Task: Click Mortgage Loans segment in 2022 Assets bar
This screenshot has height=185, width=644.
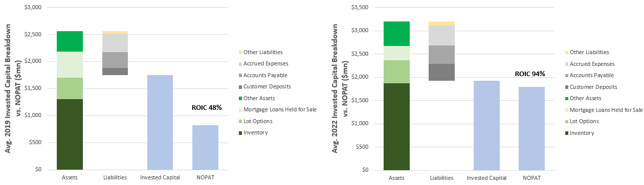Action: [x=396, y=53]
